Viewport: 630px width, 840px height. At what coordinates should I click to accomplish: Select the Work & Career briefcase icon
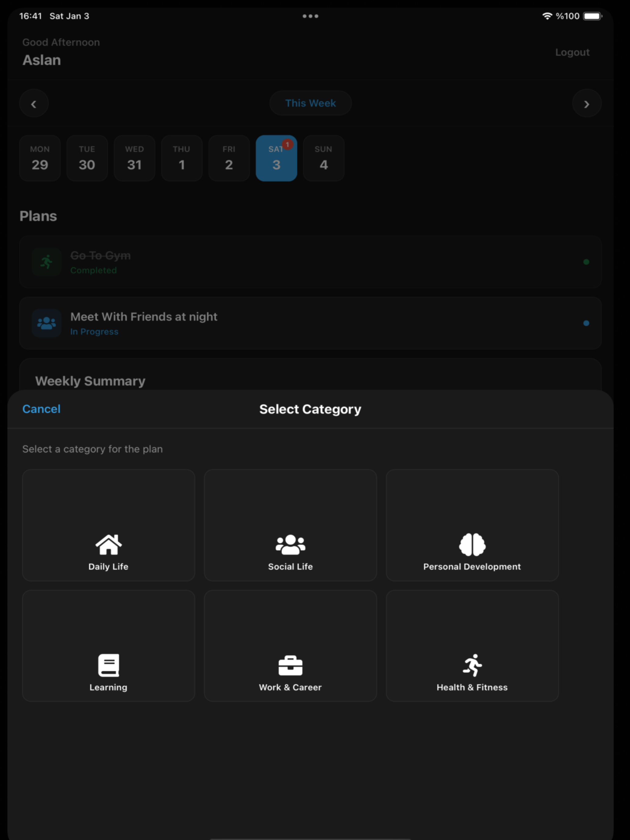[291, 665]
